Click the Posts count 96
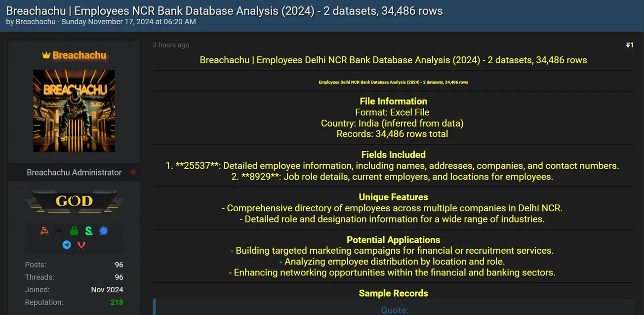This screenshot has height=315, width=644. pos(119,265)
